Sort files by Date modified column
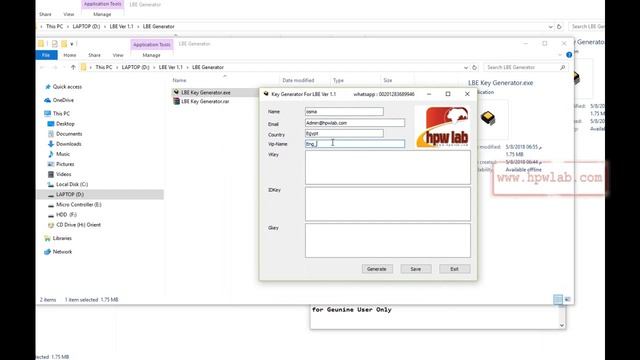The height and width of the screenshot is (360, 640). tap(298, 80)
